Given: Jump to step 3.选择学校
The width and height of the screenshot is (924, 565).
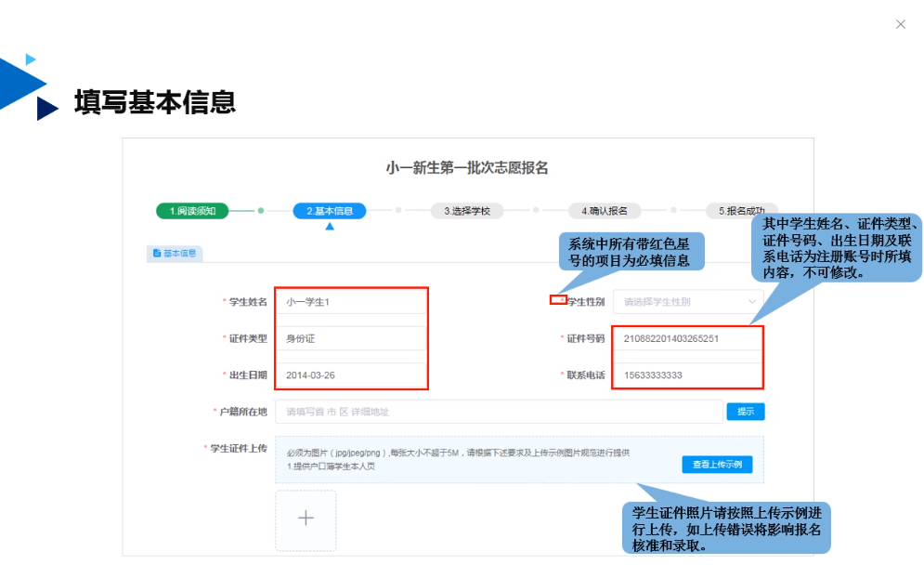Looking at the screenshot, I should (x=466, y=211).
